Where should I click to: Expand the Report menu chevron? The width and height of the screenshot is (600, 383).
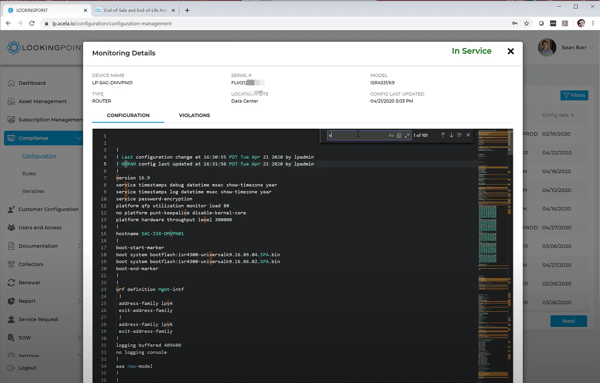[79, 301]
